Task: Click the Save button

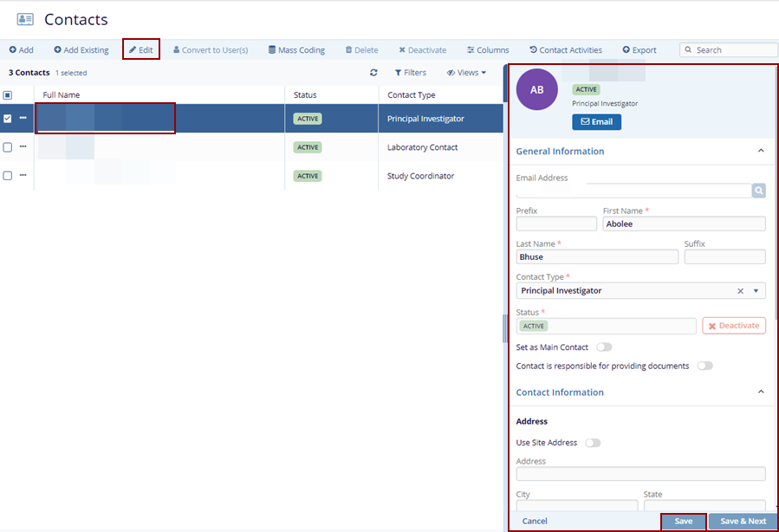Action: 683,522
